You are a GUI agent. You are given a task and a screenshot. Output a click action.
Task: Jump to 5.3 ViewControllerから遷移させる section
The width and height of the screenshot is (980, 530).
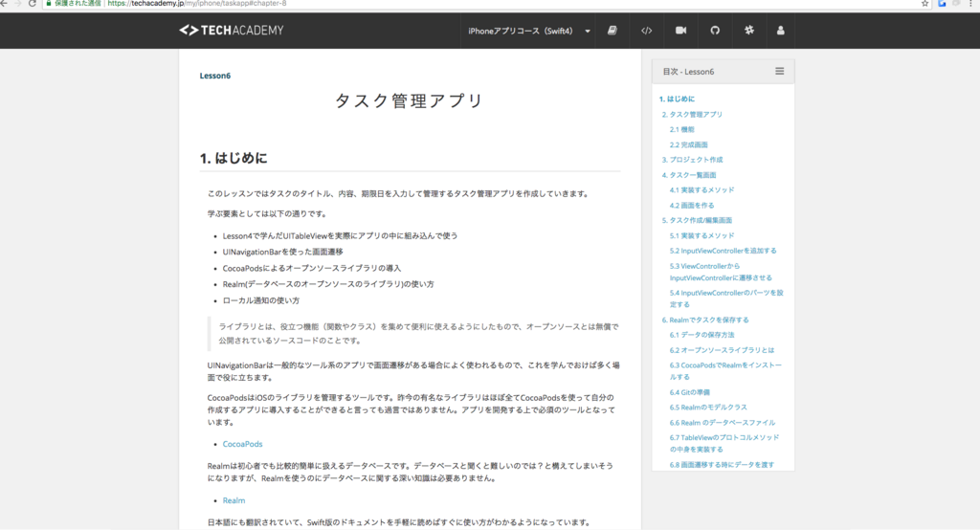721,272
